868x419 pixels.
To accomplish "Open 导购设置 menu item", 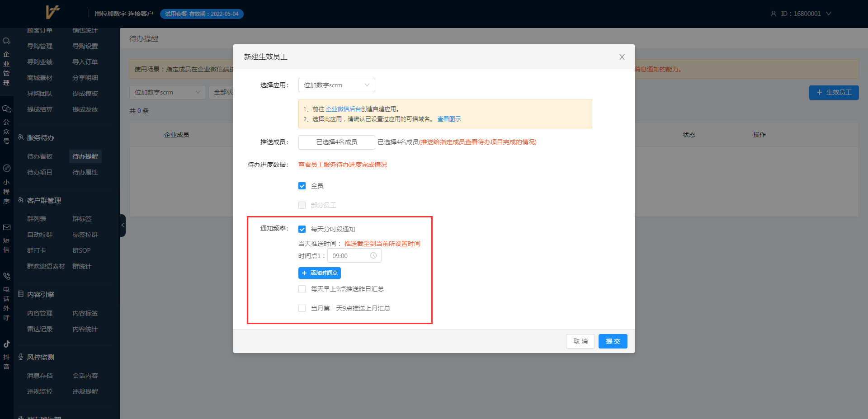I will (85, 46).
